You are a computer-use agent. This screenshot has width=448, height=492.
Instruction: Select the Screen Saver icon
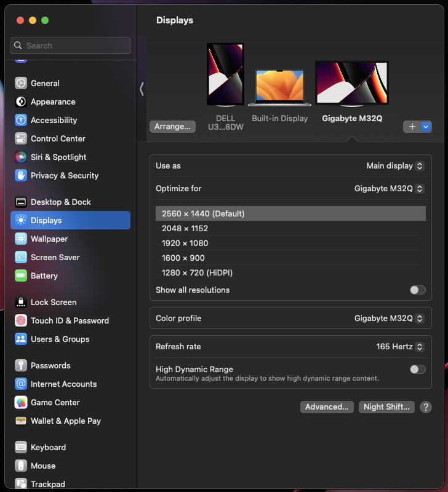point(21,257)
